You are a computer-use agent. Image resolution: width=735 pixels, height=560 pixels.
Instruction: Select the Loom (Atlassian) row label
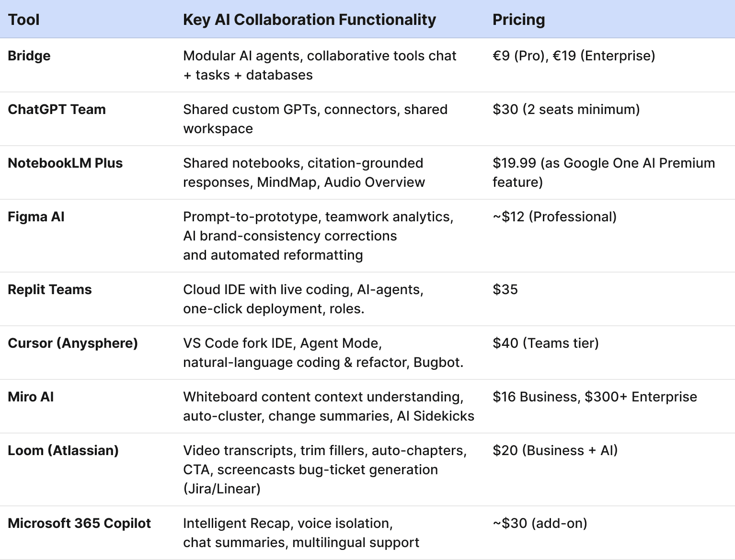(x=63, y=450)
